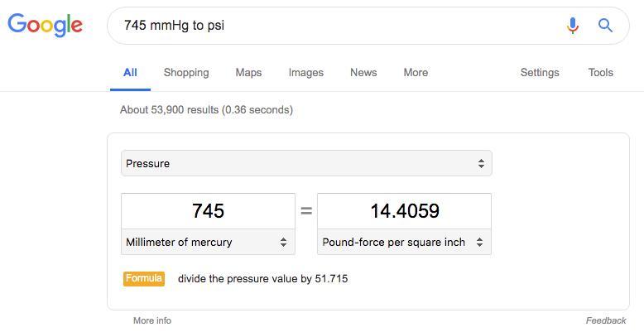Click the orange Formula badge
The height and width of the screenshot is (332, 644).
tap(143, 278)
